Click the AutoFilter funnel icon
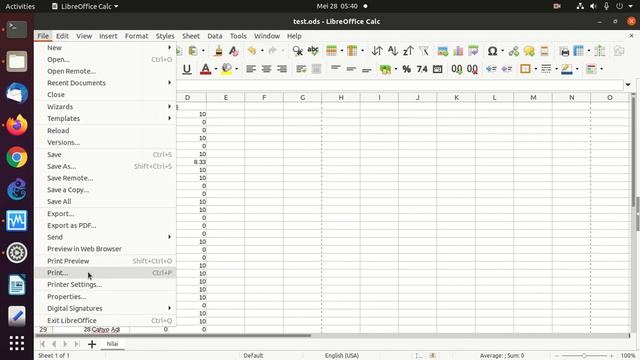The width and height of the screenshot is (640, 360). click(424, 51)
